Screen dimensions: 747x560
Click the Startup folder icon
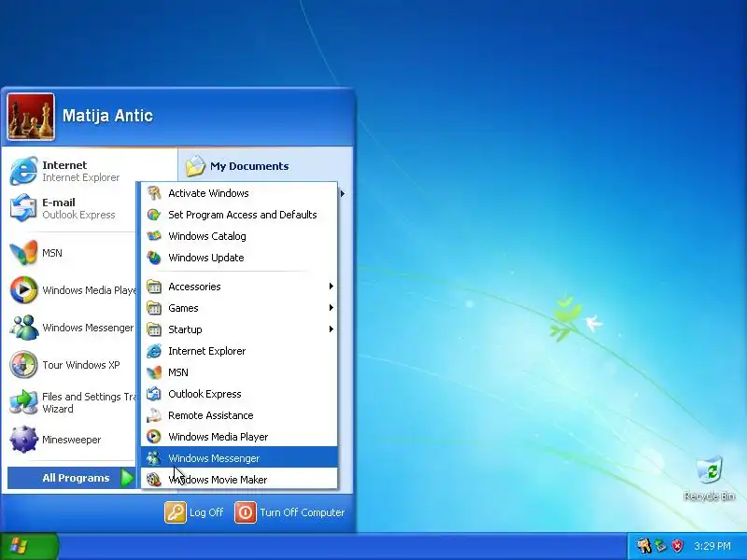tap(154, 329)
